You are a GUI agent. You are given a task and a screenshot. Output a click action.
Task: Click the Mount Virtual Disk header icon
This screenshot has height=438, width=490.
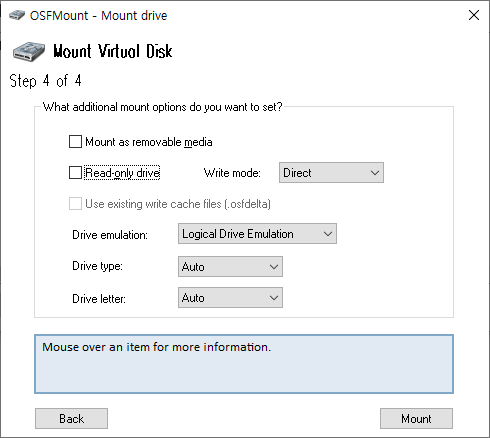coord(29,51)
